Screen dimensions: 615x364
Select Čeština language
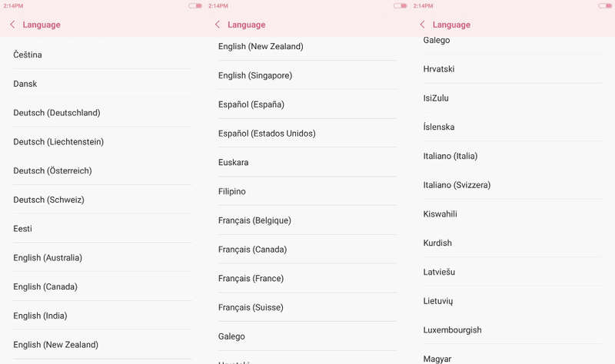tap(28, 55)
